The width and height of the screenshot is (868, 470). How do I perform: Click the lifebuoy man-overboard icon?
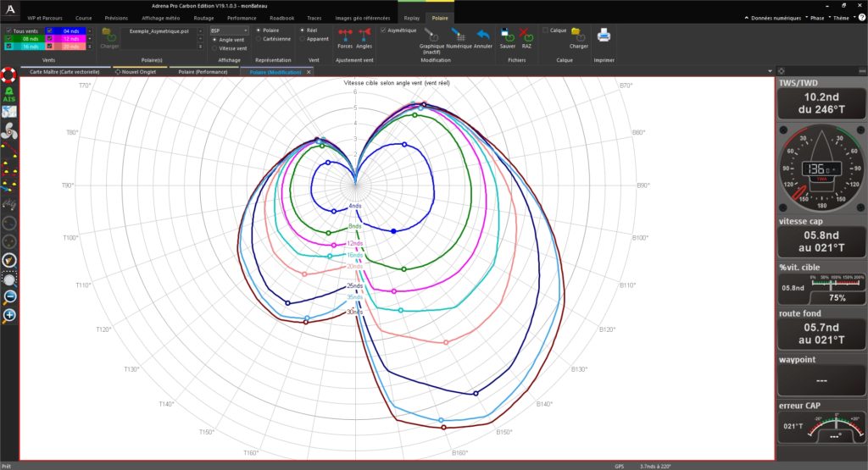tap(8, 75)
